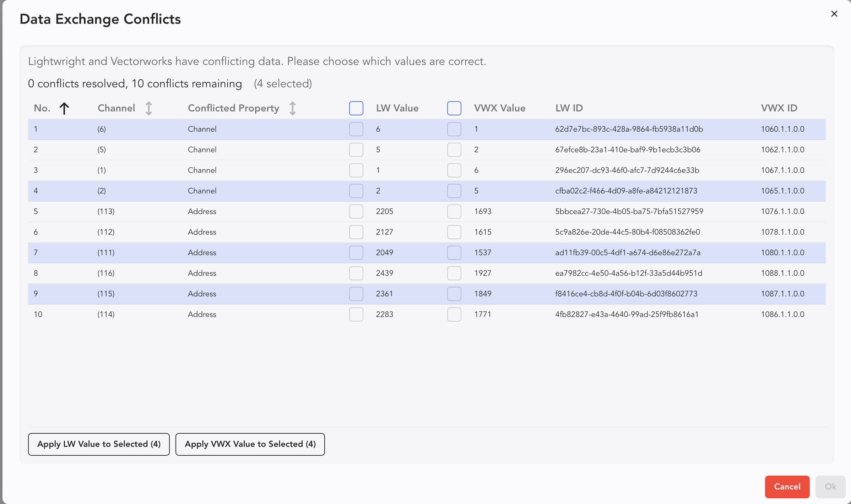The image size is (851, 504).
Task: Click the No. column ascending sort arrow
Action: [64, 108]
